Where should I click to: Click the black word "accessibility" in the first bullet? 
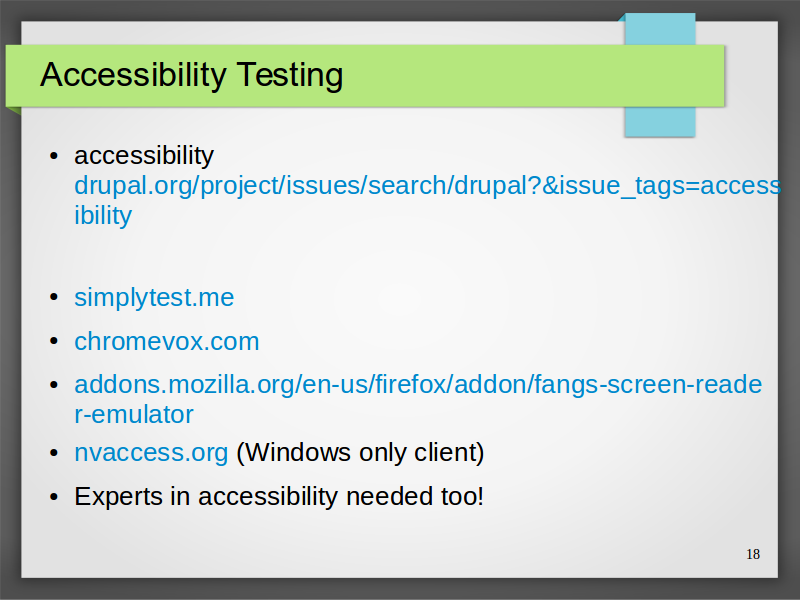coord(144,156)
